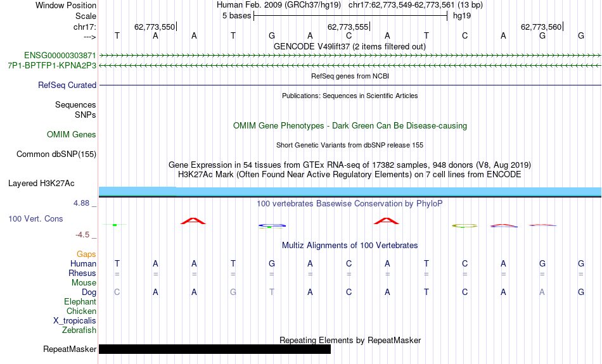
Task: Select the Elephant species label
Action: click(x=80, y=301)
